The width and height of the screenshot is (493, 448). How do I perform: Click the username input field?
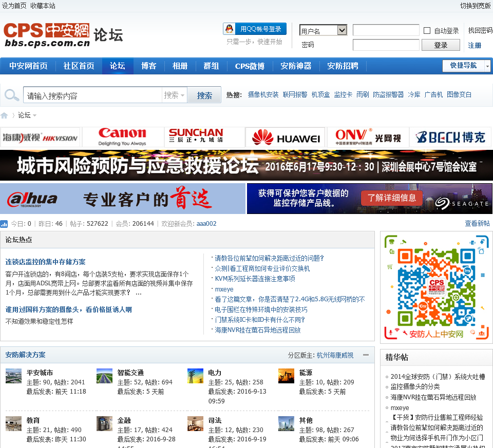386,30
